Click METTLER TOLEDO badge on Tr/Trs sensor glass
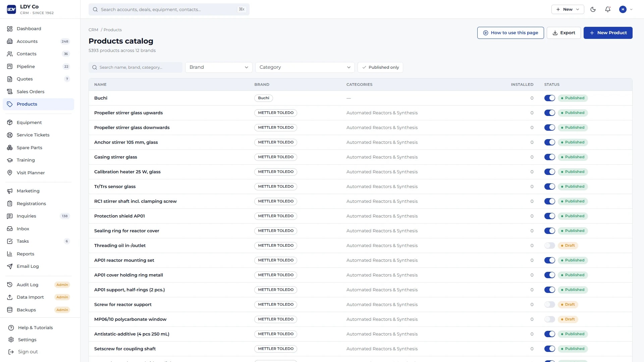 (276, 187)
